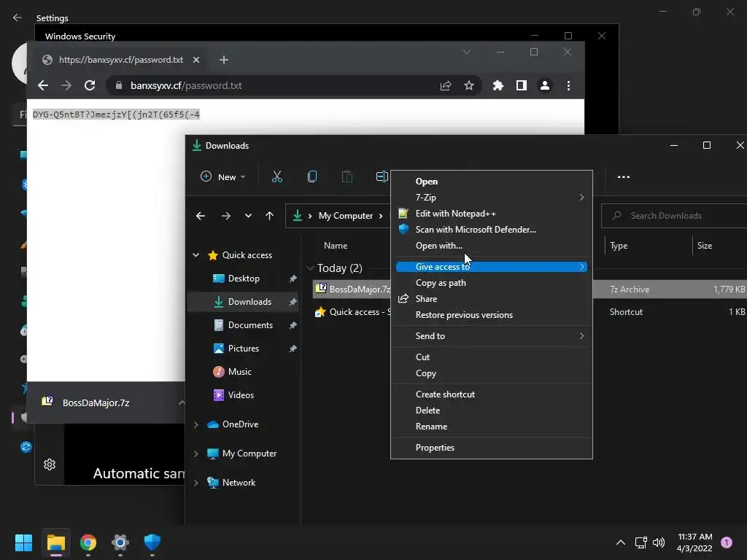Click the Chrome back arrow
Screen dimensions: 747x560
point(43,85)
